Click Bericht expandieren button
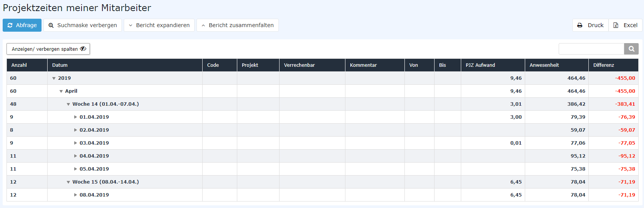 point(159,25)
